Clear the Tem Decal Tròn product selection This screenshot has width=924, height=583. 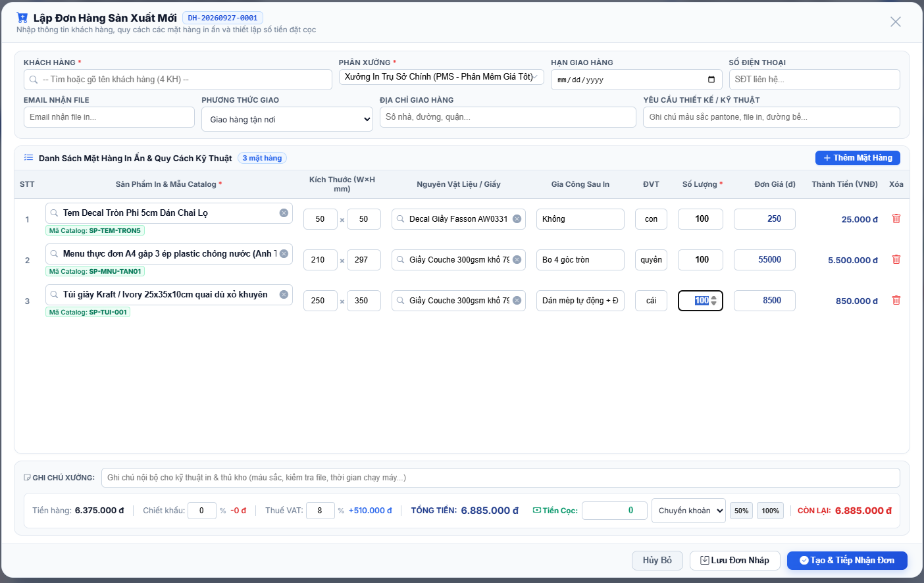(284, 213)
